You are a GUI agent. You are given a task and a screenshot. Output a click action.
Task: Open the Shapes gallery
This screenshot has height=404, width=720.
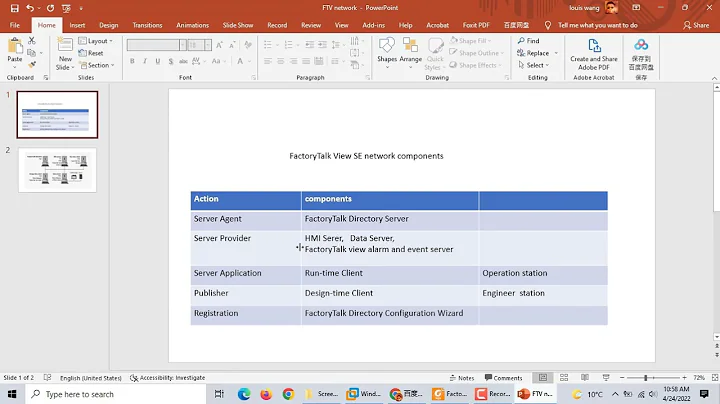pos(387,53)
